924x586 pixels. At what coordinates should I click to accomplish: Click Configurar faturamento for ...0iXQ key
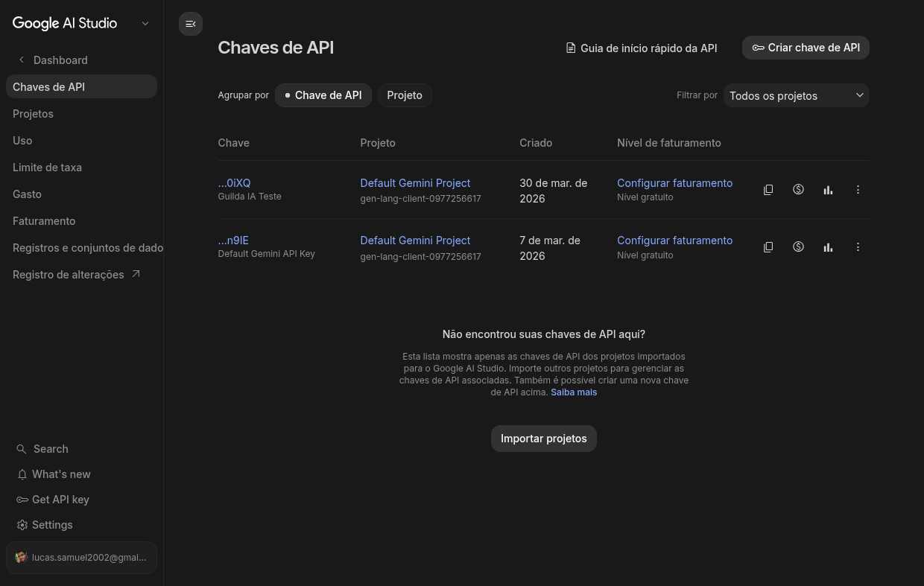674,182
